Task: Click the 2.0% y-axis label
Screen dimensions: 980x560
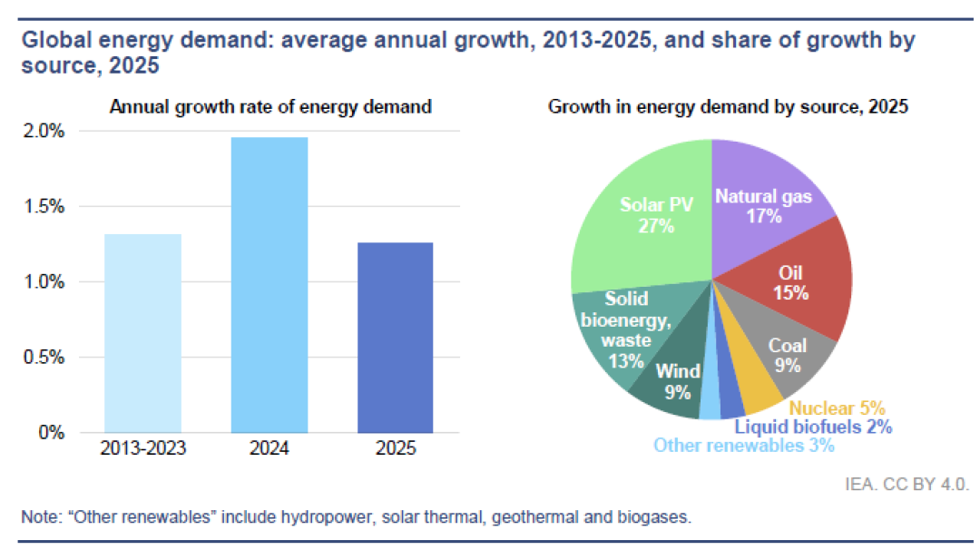Action: point(44,132)
